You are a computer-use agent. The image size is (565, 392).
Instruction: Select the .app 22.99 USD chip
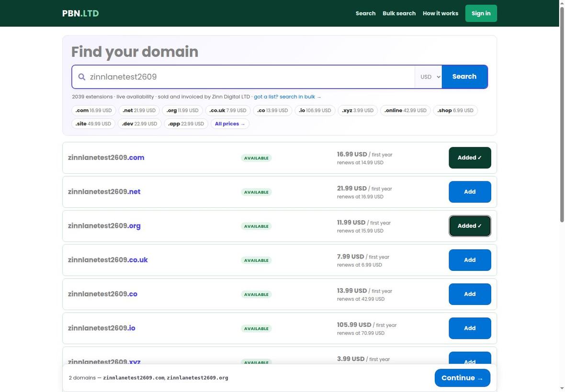tap(186, 123)
